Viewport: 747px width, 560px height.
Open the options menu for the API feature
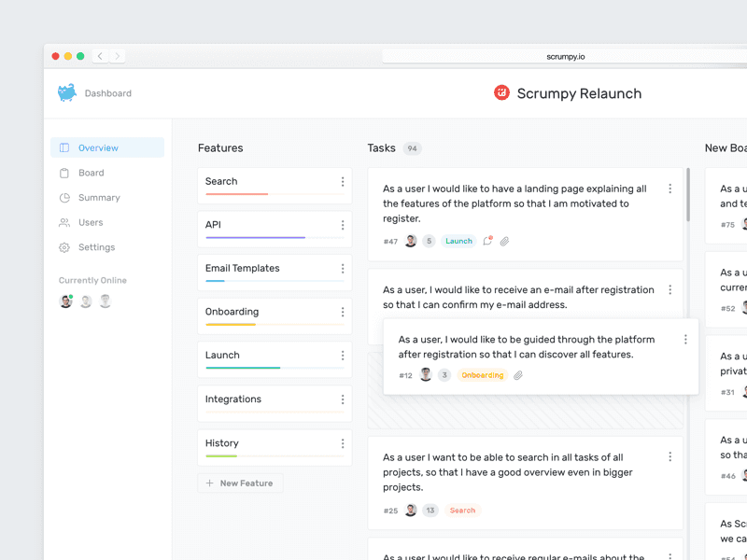(x=342, y=225)
